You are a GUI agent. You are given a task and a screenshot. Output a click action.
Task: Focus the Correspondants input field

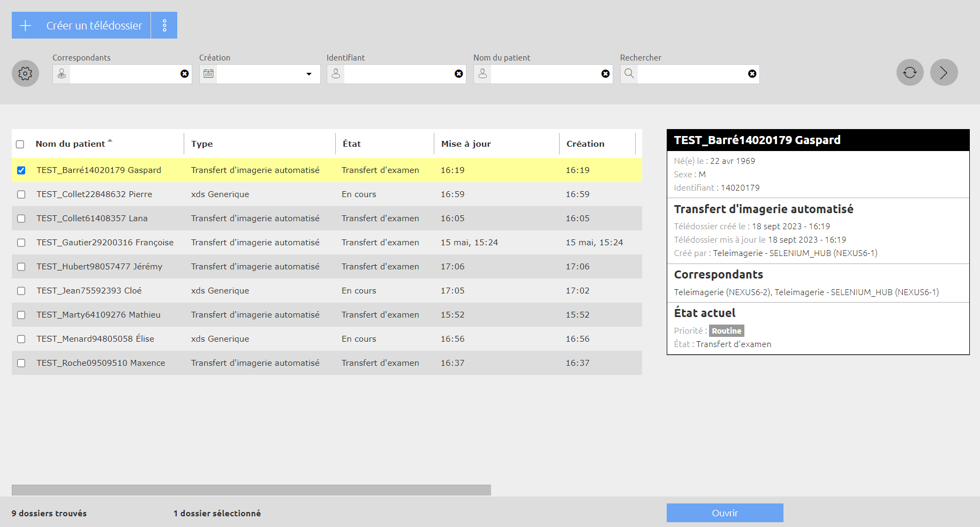[125, 74]
